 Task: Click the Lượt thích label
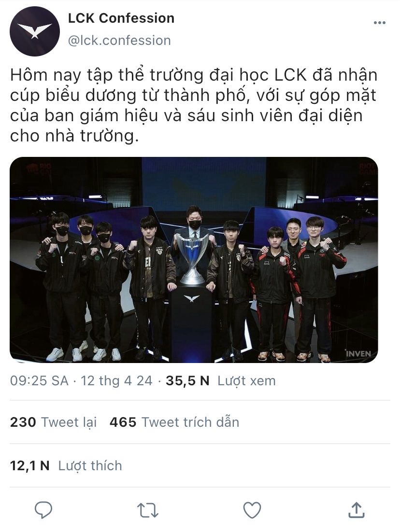coord(90,465)
